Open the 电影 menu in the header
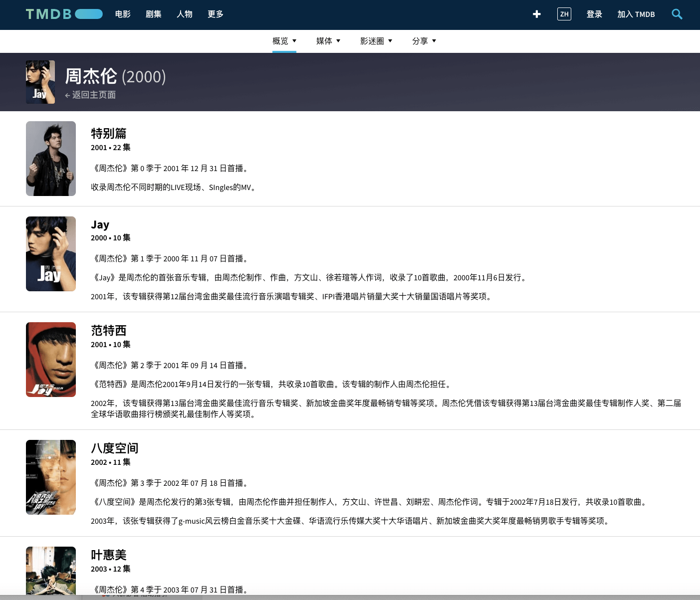700x600 pixels. pyautogui.click(x=123, y=14)
